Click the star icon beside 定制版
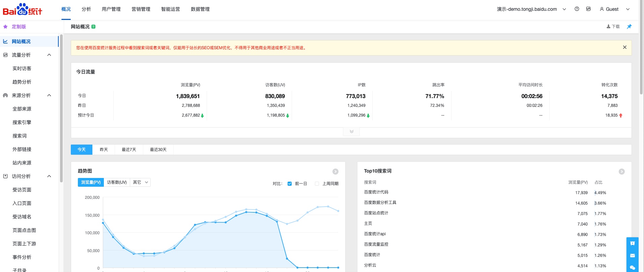 (5, 27)
